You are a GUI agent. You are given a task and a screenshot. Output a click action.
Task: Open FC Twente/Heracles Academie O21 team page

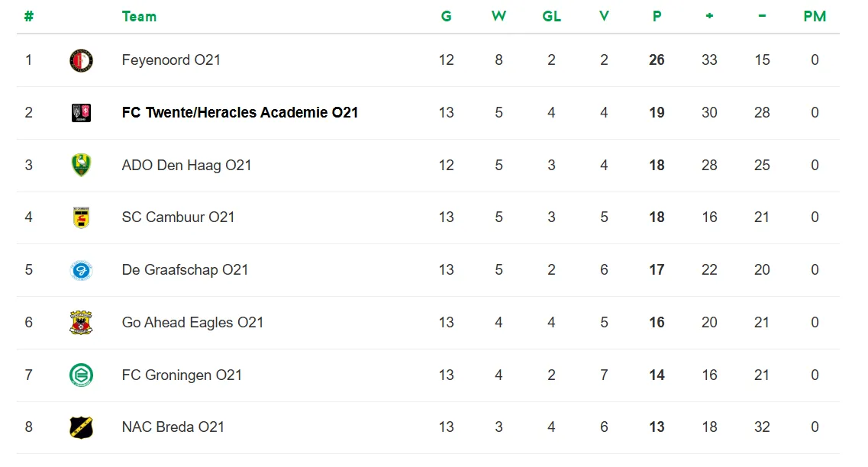[240, 113]
